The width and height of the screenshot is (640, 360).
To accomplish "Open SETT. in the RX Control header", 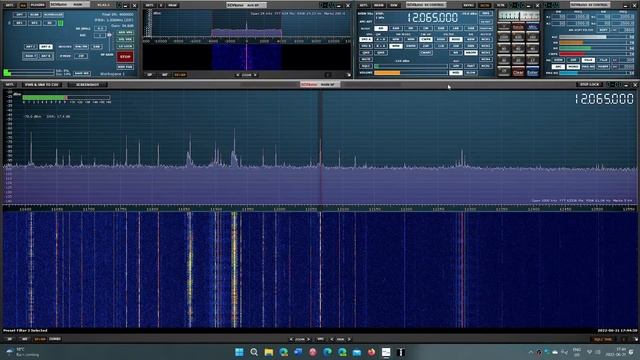I will click(x=364, y=5).
